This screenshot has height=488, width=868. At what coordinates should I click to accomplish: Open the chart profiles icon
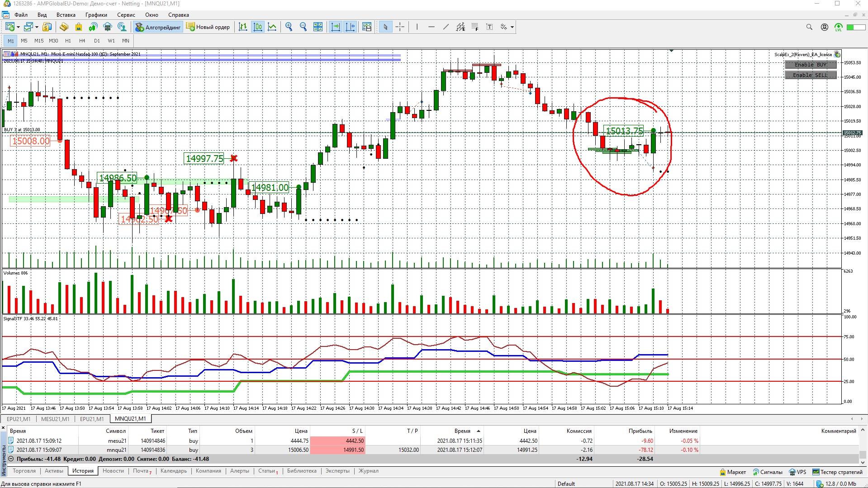click(x=28, y=27)
